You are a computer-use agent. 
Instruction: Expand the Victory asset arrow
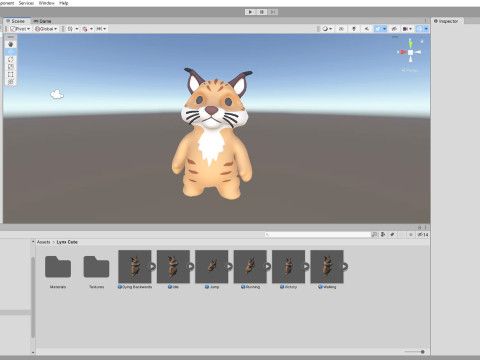click(306, 266)
